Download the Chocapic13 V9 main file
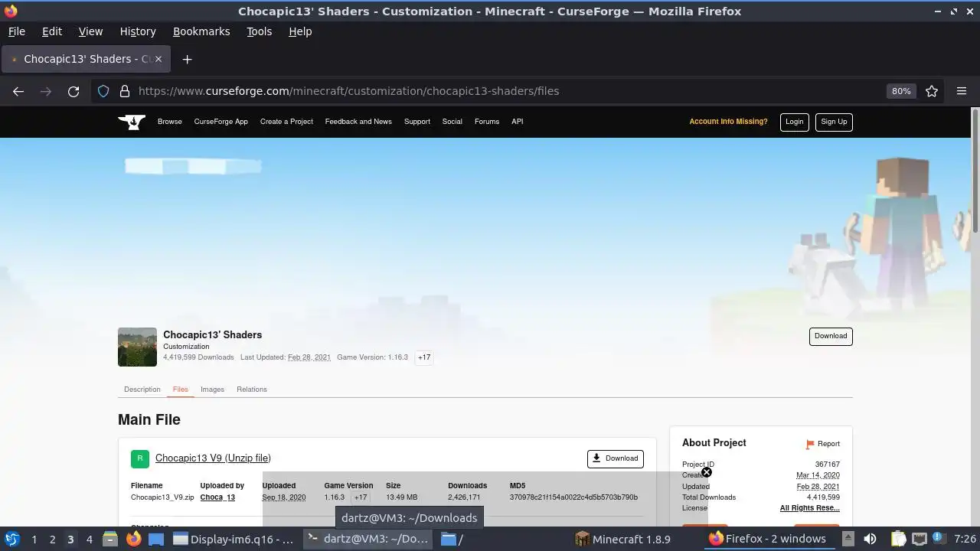980x551 pixels. 616,458
